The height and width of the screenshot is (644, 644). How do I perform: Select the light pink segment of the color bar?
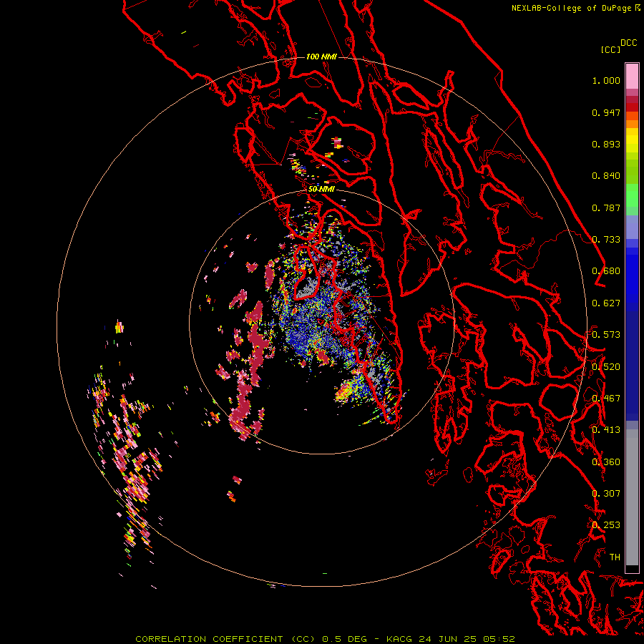coord(632,77)
